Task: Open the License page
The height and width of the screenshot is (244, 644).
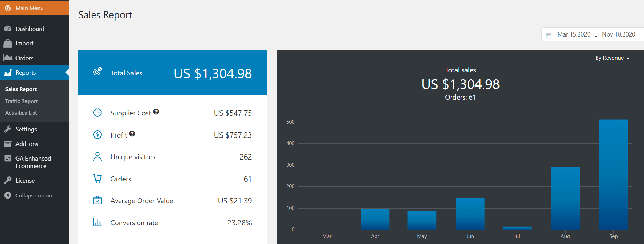Action: (x=25, y=180)
